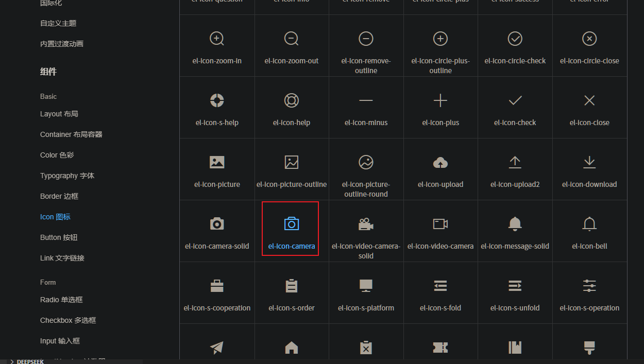This screenshot has width=644, height=364.
Task: Expand the DEEPSEEK panel chevron
Action: coord(12,361)
